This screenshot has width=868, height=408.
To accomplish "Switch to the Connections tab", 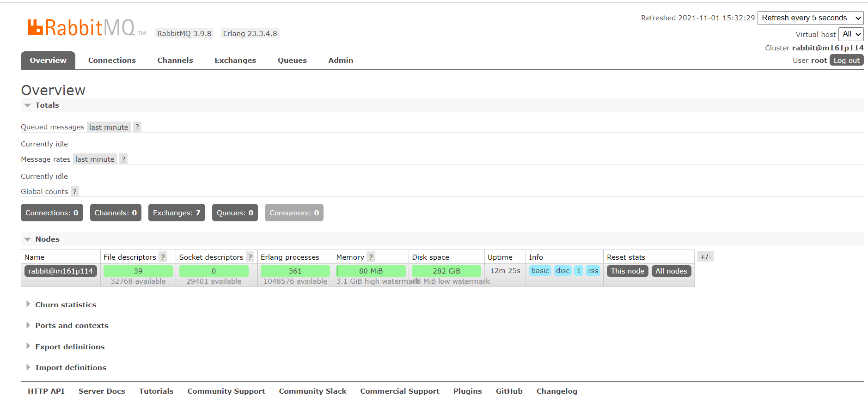I will pos(112,61).
